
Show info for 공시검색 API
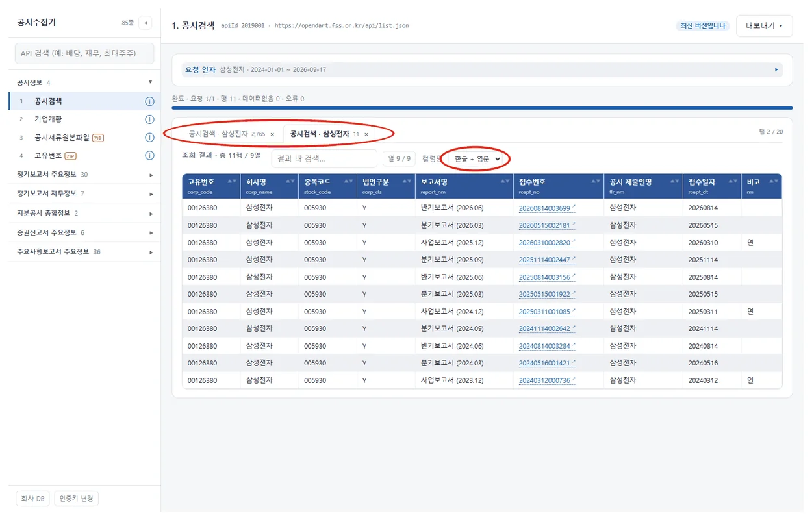[x=149, y=101]
